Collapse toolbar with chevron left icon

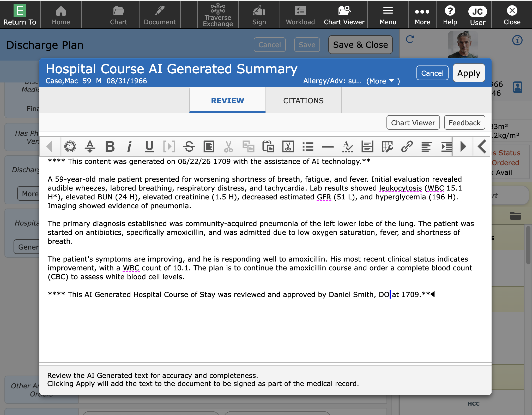(x=482, y=146)
